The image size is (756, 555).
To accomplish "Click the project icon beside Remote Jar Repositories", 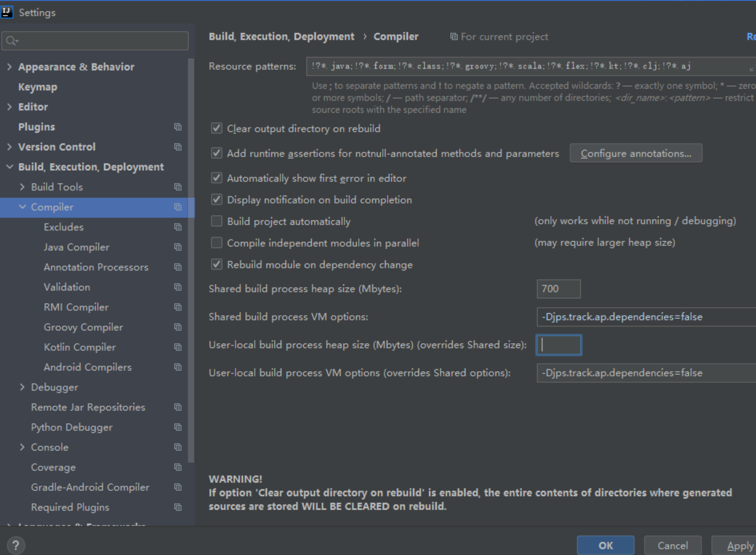I will click(x=178, y=407).
